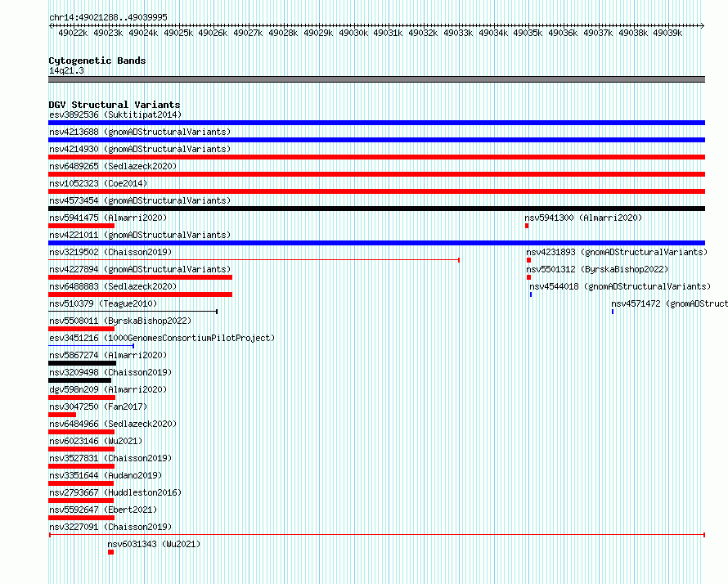Open nsv3209498 (Chaisson2019) label
This screenshot has width=728, height=584.
click(x=110, y=372)
